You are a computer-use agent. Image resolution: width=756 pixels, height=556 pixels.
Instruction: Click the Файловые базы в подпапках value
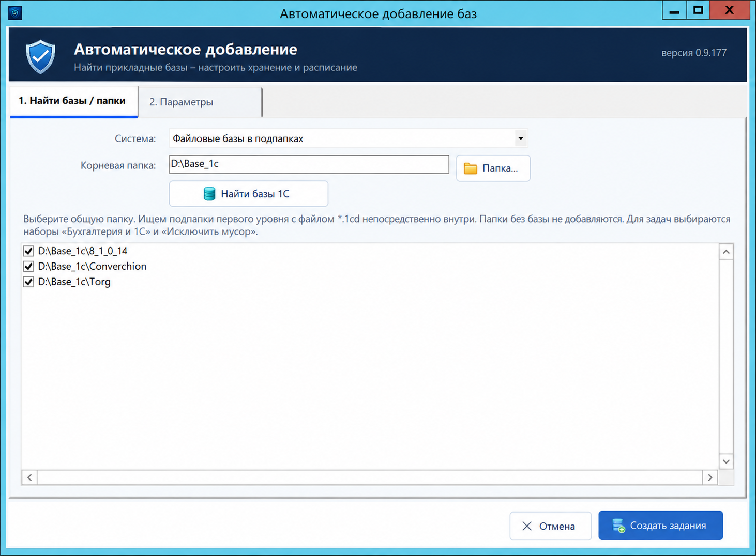pos(238,138)
